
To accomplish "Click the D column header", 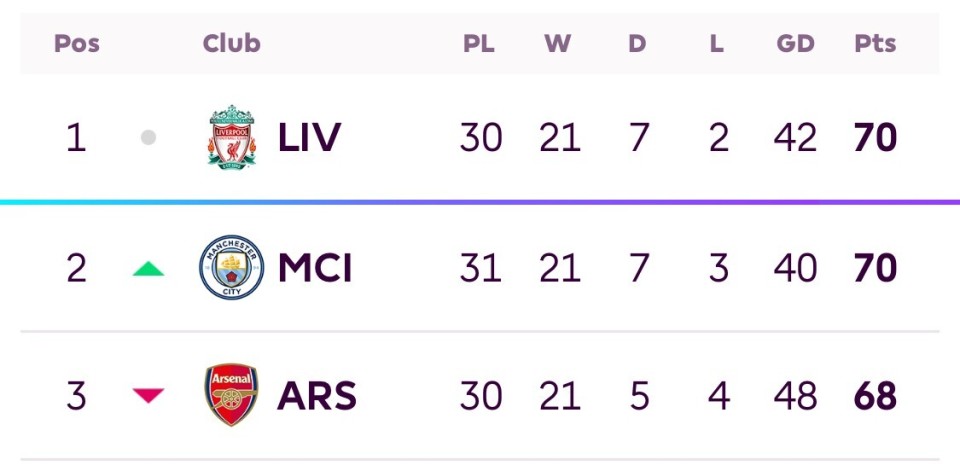I will click(637, 44).
